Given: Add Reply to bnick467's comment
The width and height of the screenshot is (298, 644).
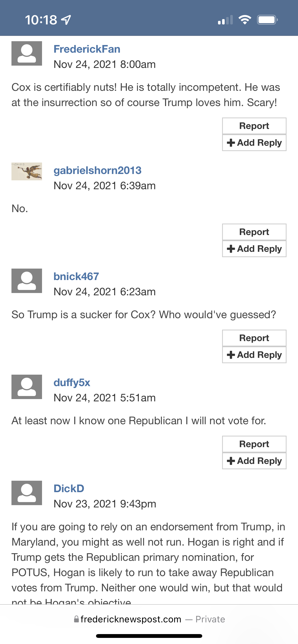Looking at the screenshot, I should [x=254, y=355].
